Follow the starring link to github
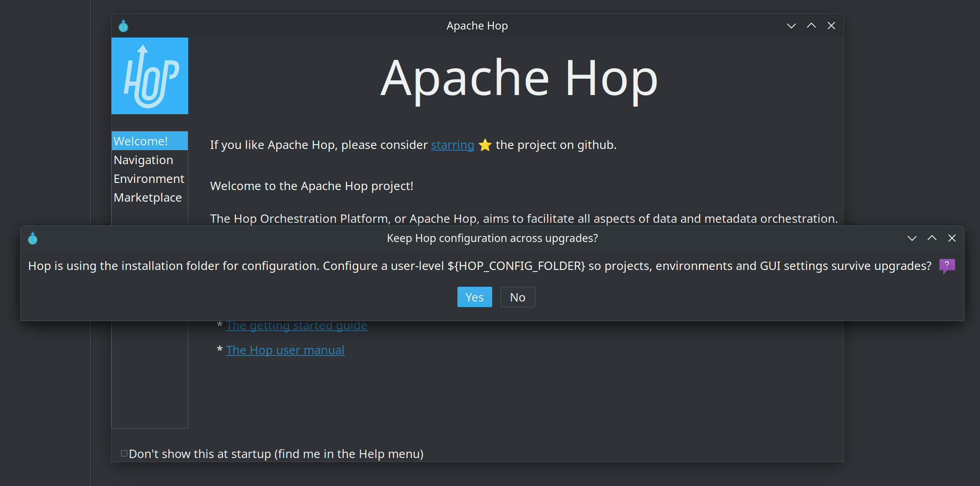Image resolution: width=980 pixels, height=486 pixels. [453, 145]
